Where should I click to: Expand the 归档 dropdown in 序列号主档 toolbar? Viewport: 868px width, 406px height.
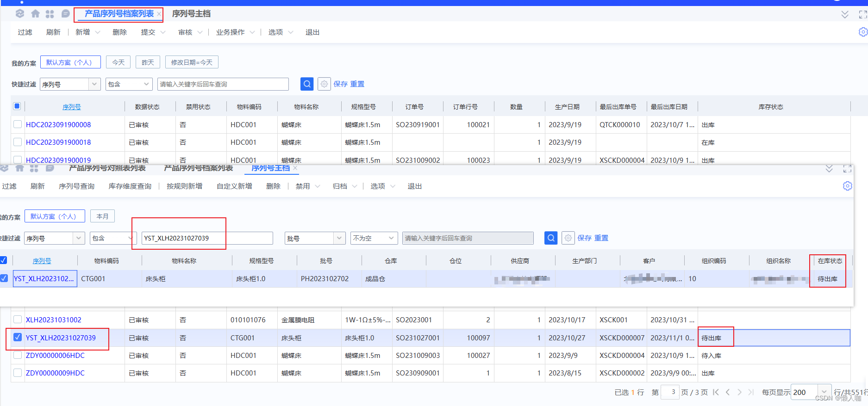tap(355, 186)
